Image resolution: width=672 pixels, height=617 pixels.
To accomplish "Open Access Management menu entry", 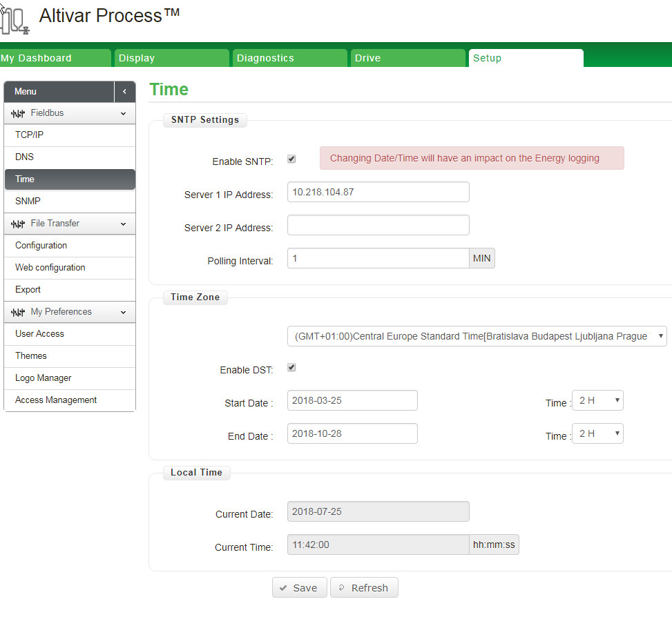I will pos(70,400).
